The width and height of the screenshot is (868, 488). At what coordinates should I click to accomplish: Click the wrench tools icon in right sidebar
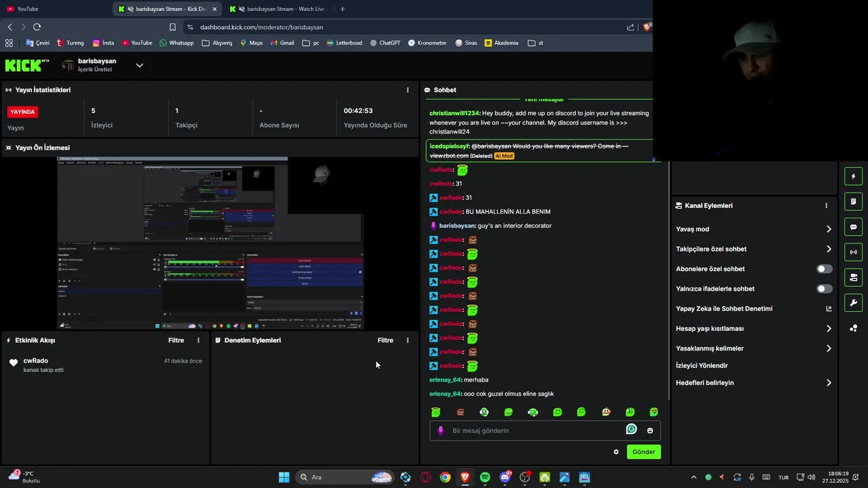853,302
